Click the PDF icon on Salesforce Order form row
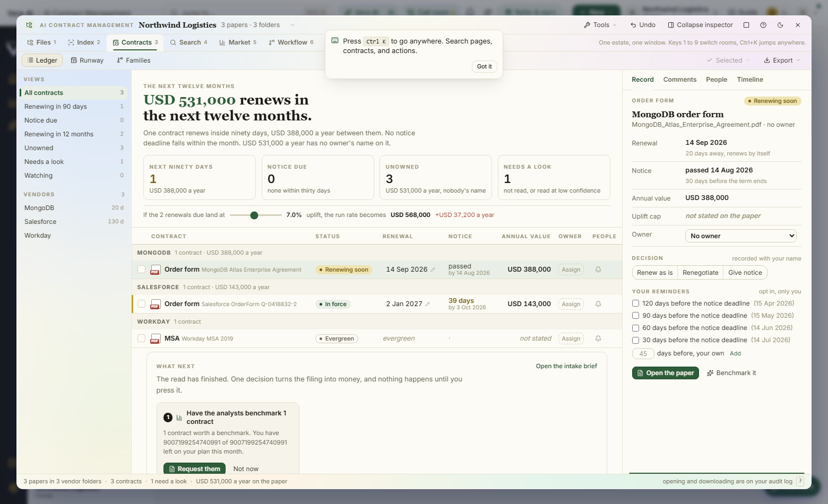Image resolution: width=828 pixels, height=504 pixels. 156,304
